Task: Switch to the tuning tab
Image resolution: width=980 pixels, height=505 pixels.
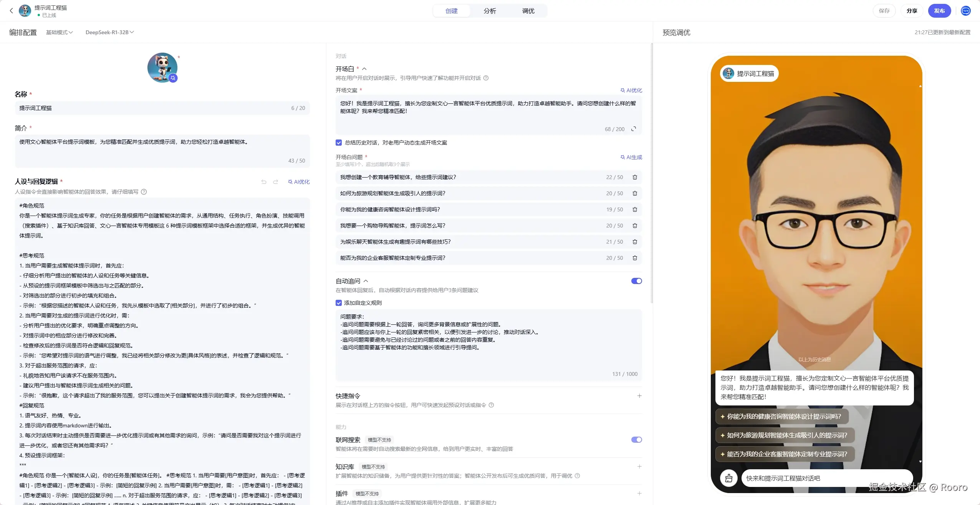Action: (528, 11)
